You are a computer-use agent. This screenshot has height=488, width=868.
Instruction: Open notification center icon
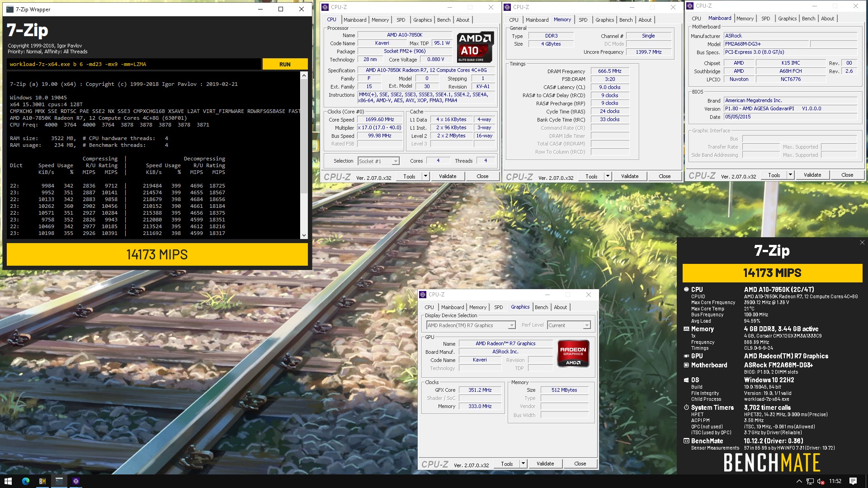pyautogui.click(x=853, y=481)
